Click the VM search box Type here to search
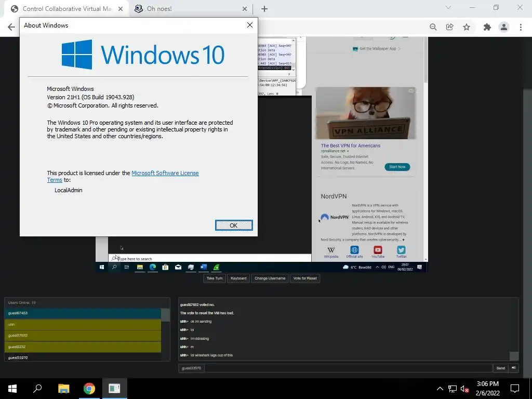Image resolution: width=532 pixels, height=399 pixels. coord(210,259)
